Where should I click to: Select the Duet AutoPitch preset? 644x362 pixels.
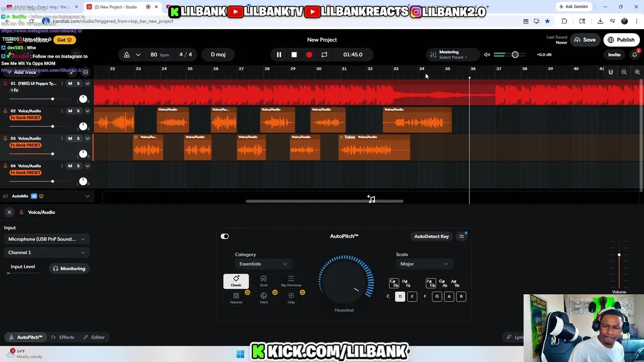click(264, 281)
